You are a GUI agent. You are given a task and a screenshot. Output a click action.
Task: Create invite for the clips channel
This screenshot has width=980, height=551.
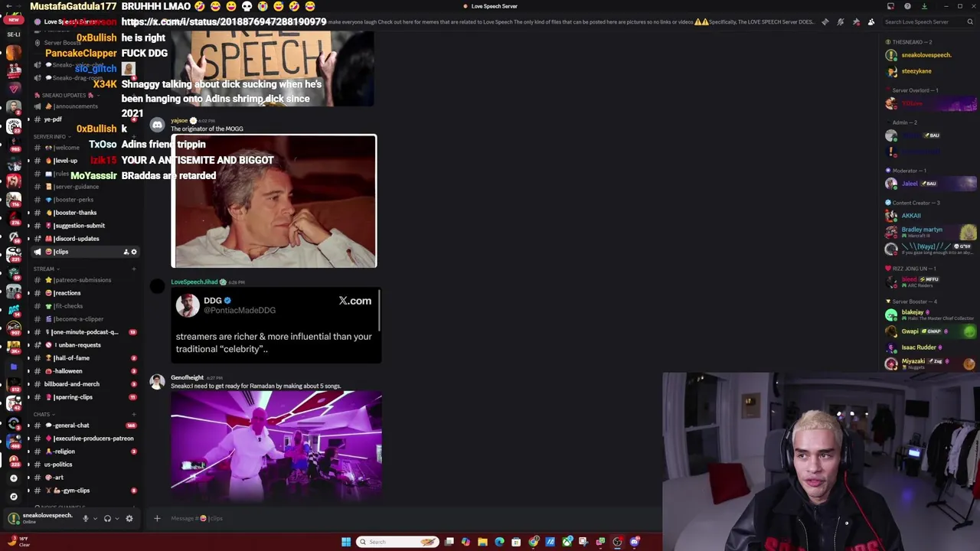(126, 252)
